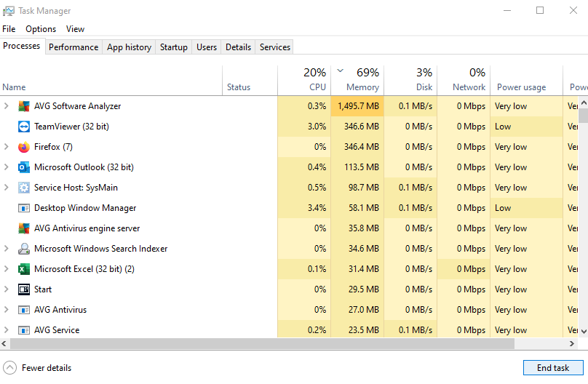Click the AVG Software Analyzer icon
This screenshot has width=588, height=384.
coord(23,106)
